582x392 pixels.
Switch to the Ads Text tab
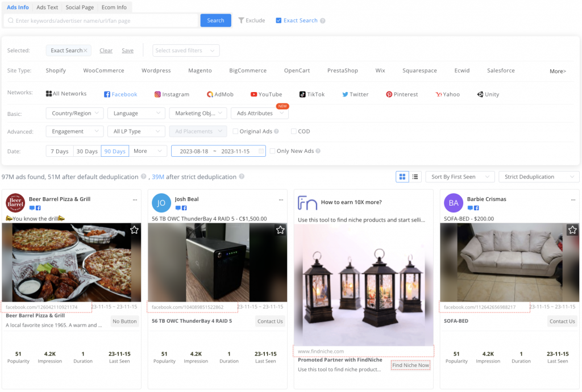coord(47,7)
